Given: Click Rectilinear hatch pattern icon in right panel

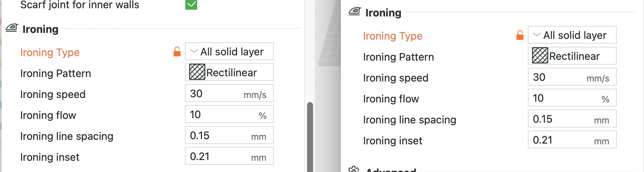Looking at the screenshot, I should 540,55.
